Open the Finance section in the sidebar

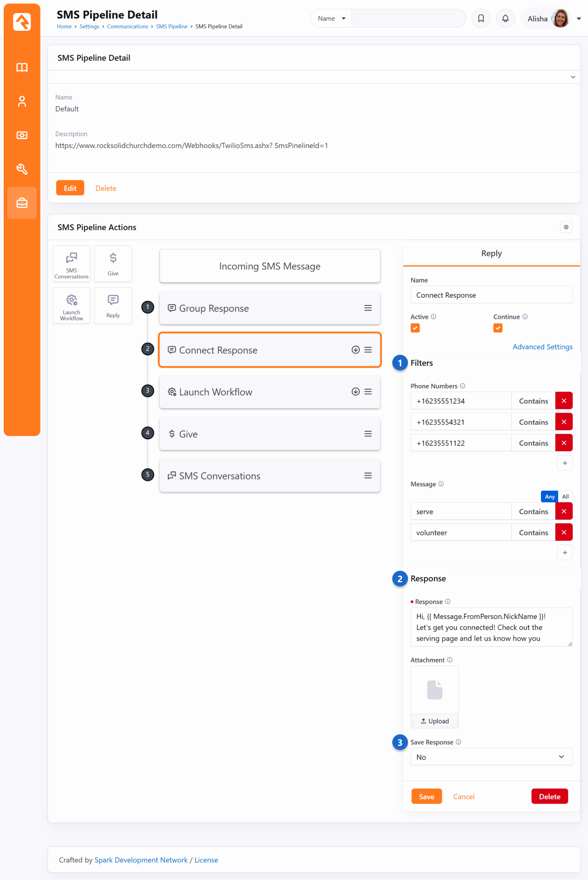click(x=22, y=135)
